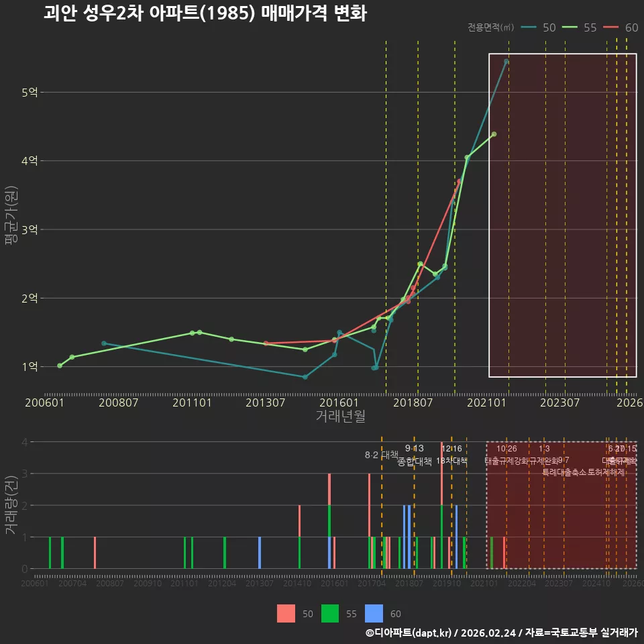
Task: Click the 9·13 종합대책 annotation label
Action: [415, 455]
